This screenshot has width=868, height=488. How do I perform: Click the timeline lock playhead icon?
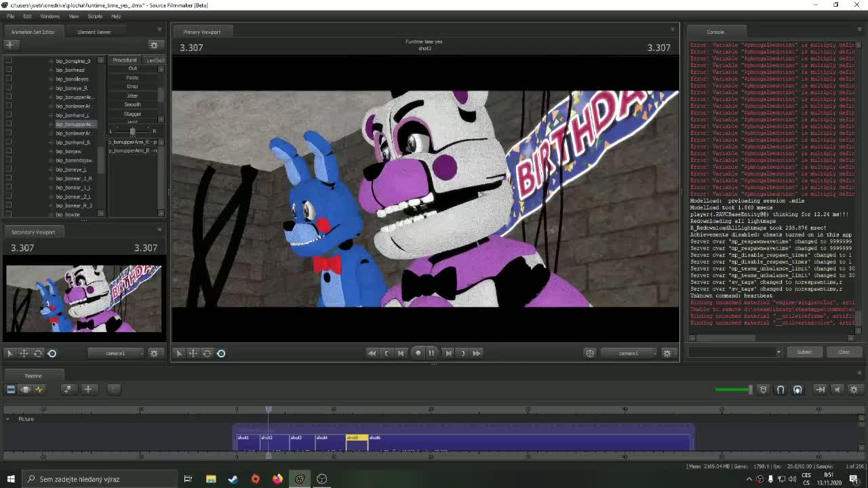(764, 390)
